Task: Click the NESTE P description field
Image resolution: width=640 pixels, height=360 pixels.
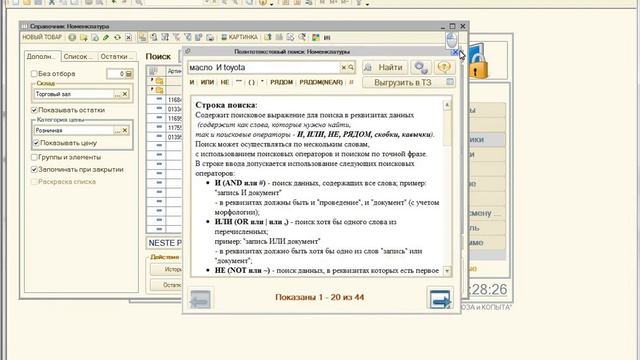Action: [x=164, y=243]
